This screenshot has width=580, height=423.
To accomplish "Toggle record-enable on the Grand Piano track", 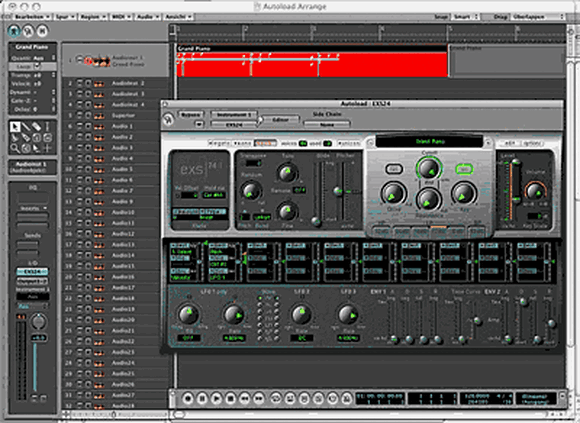I will click(88, 61).
